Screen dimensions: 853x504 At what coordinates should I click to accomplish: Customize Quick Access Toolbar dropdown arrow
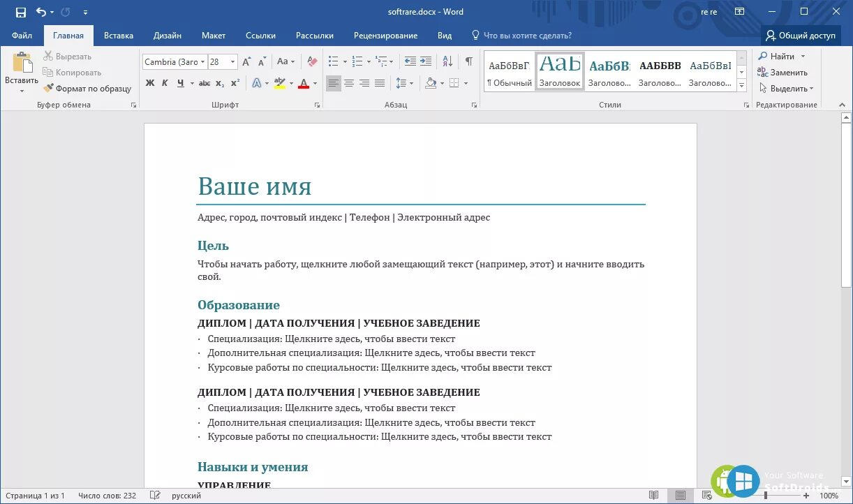[x=85, y=12]
